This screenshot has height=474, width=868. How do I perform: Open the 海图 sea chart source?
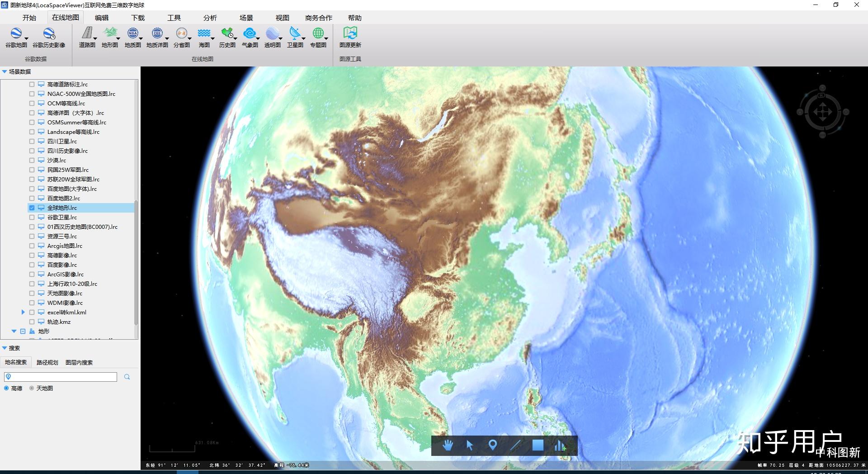[x=204, y=37]
